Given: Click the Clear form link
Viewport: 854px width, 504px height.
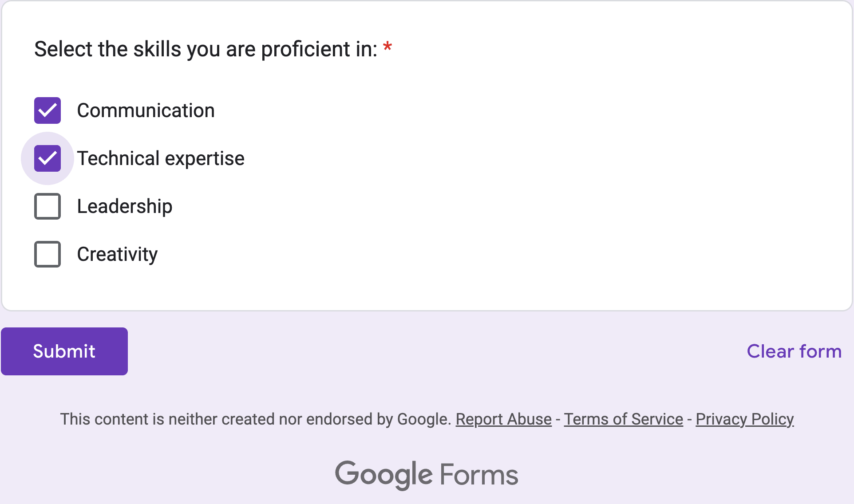Looking at the screenshot, I should 794,351.
